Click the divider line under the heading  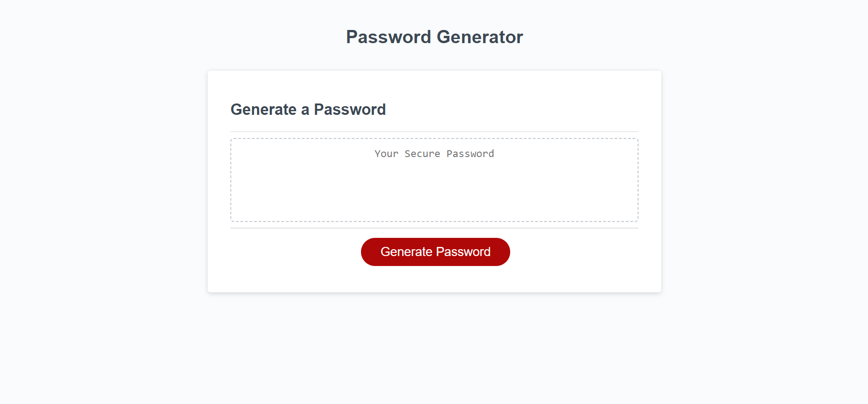[x=434, y=132]
